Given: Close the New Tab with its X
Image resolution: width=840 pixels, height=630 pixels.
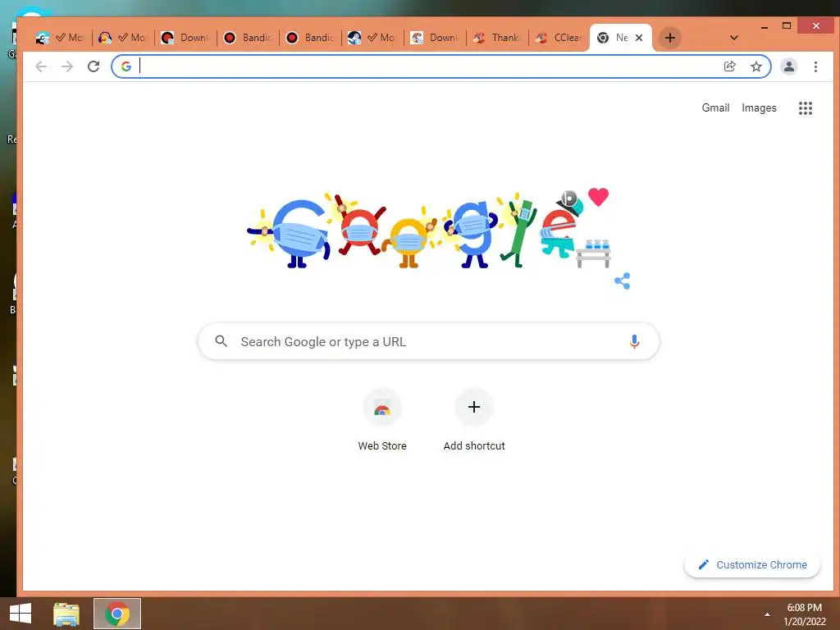Looking at the screenshot, I should [639, 38].
